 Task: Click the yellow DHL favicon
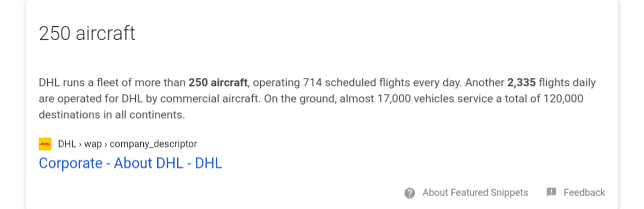point(45,144)
